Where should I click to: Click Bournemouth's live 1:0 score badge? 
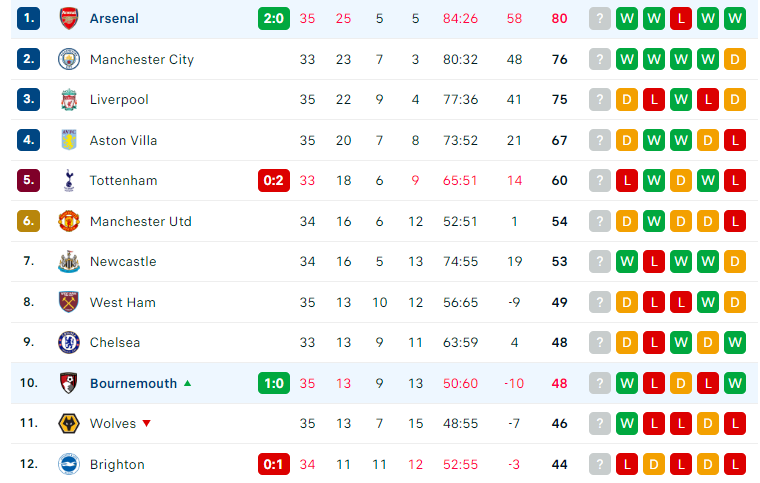274,383
